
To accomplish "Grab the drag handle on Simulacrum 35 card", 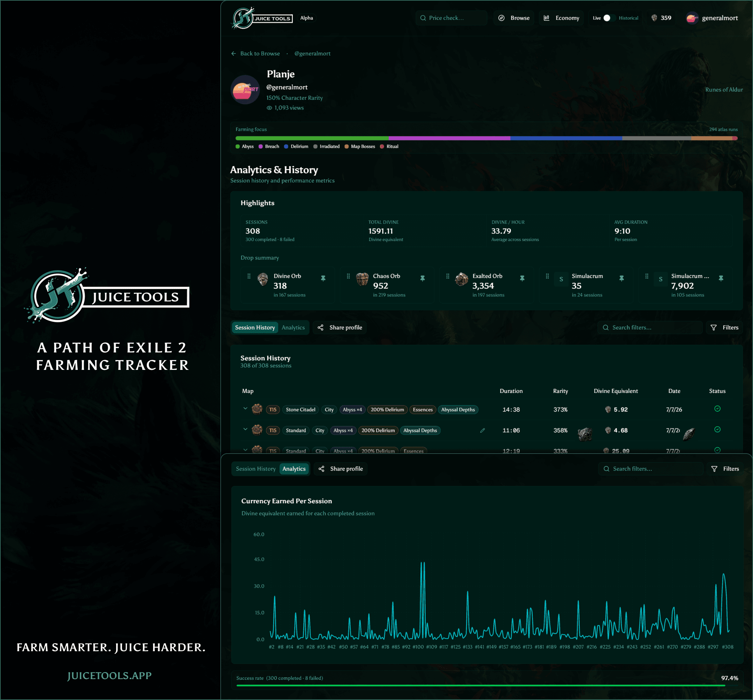I will pos(547,276).
